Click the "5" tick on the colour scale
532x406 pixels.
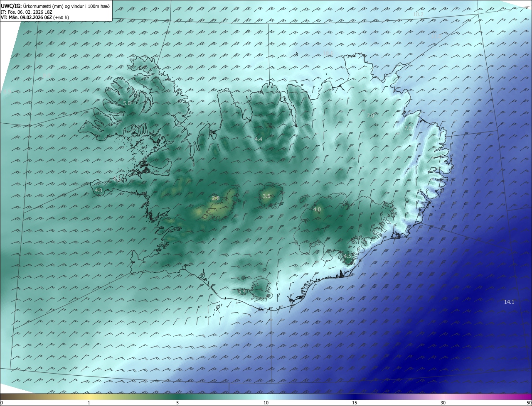coord(177,403)
